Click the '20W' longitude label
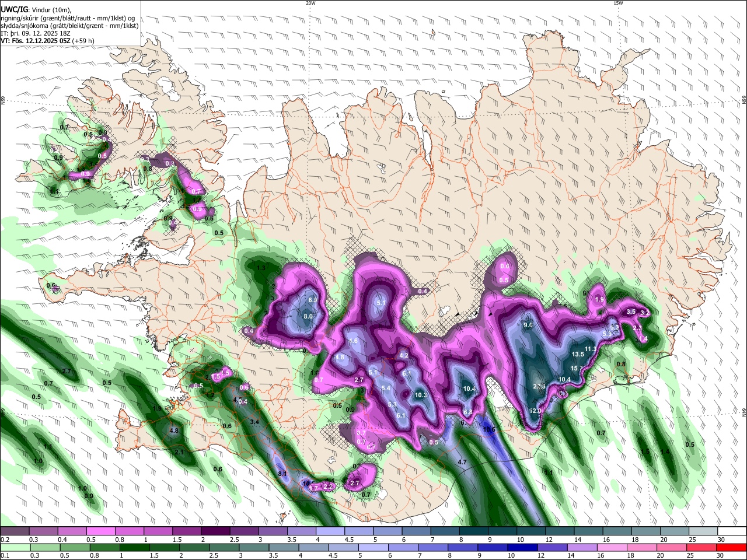This screenshot has height=560, width=747. click(x=310, y=3)
